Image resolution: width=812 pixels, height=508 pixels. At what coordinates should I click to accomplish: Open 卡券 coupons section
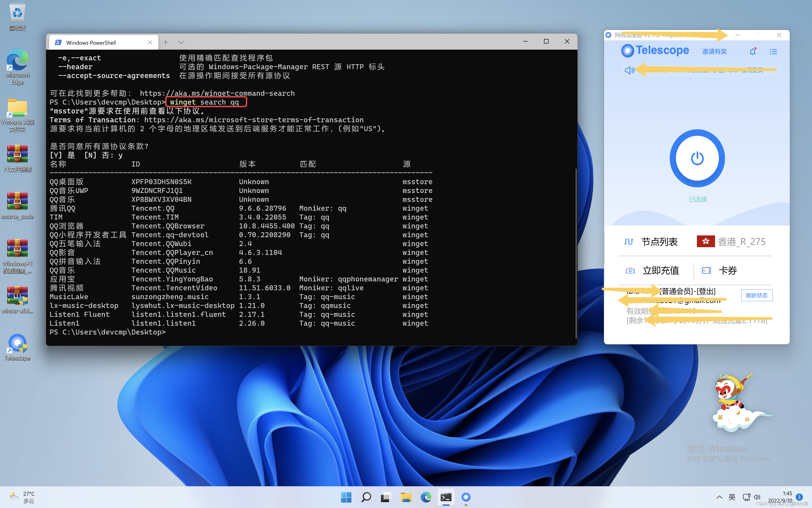click(x=727, y=271)
